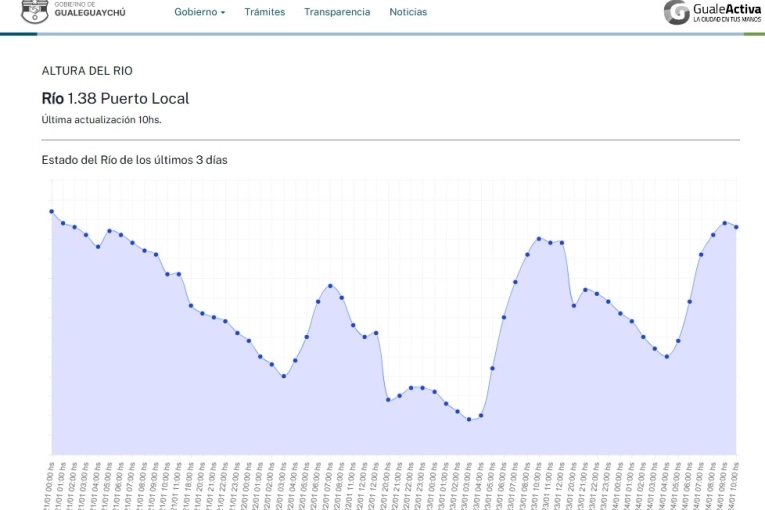
Task: Click the caret arrow next to Gobierno
Action: 223,13
